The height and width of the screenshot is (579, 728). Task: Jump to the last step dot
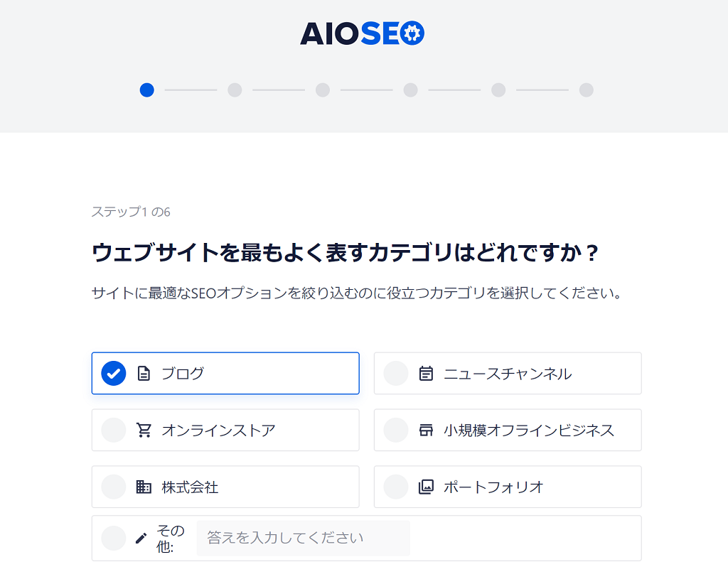(x=586, y=90)
